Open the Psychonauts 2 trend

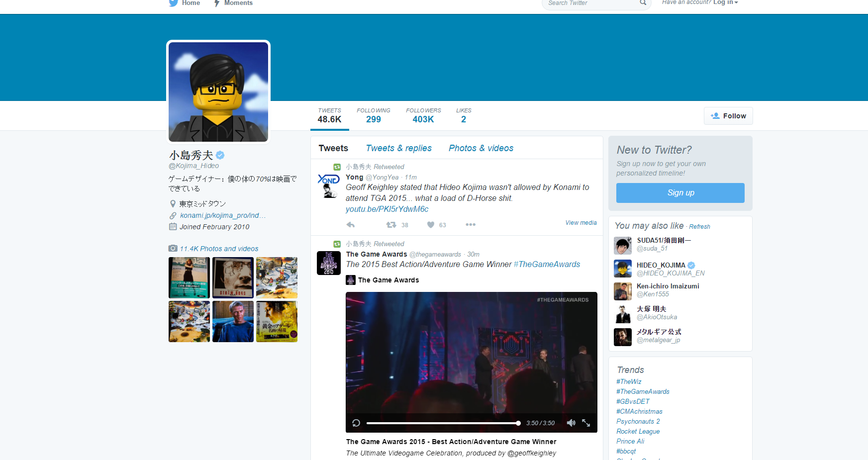[638, 422]
